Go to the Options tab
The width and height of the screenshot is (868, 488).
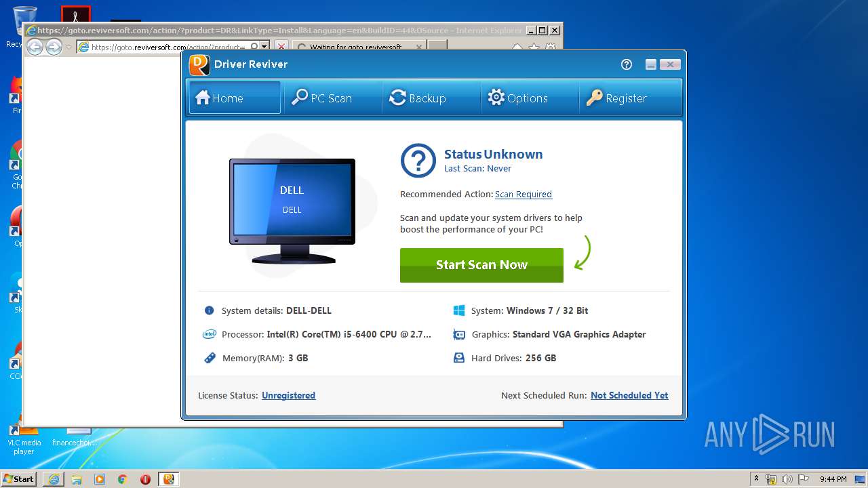coord(530,98)
